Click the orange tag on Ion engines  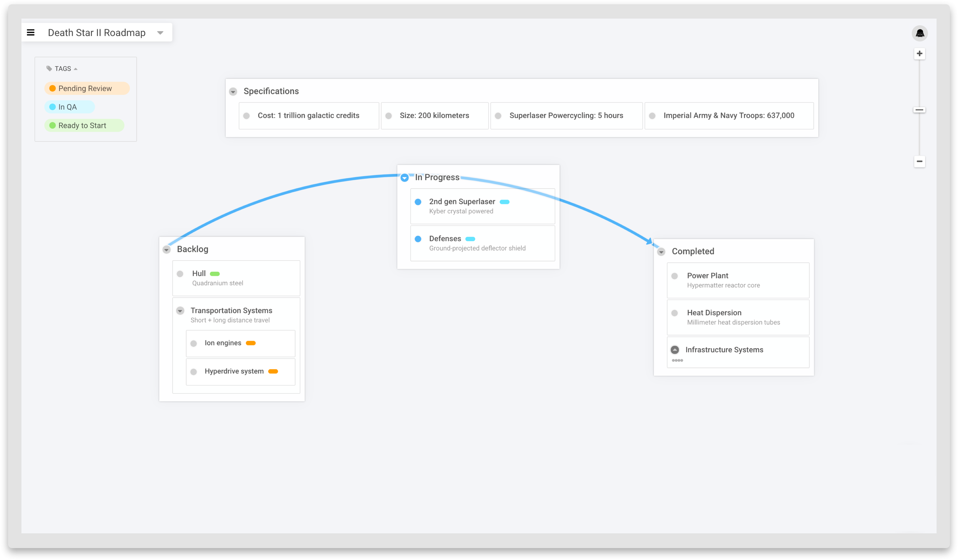click(250, 343)
